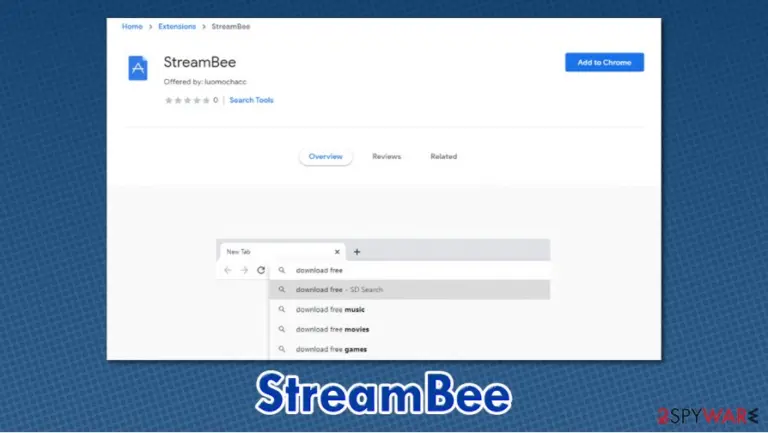This screenshot has width=768, height=433.
Task: Click the Offered by: luomochacc text
Action: (205, 82)
